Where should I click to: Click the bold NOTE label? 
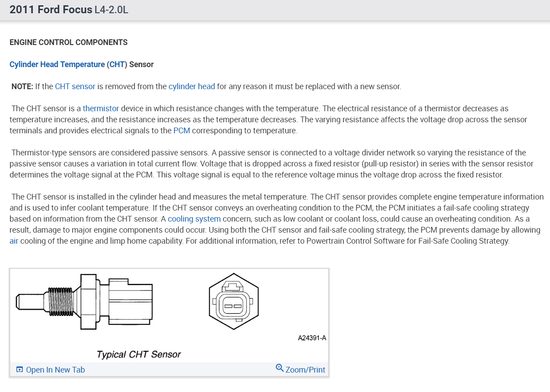pos(22,87)
